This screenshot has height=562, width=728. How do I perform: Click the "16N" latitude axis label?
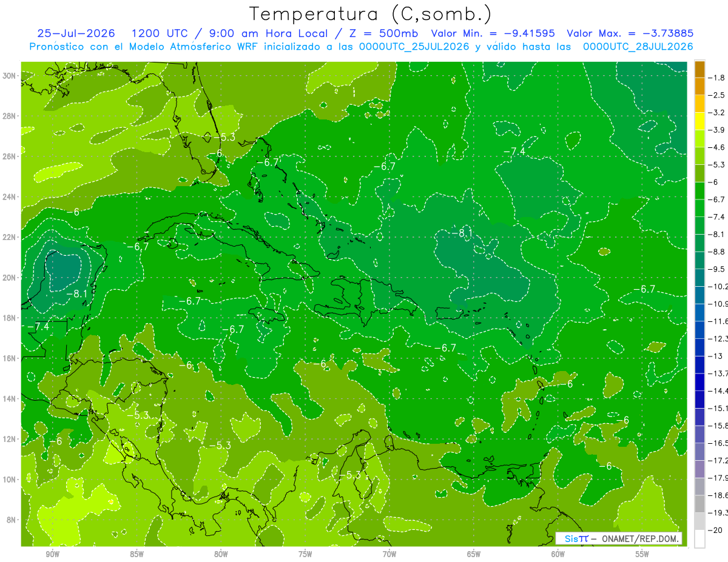(10, 358)
